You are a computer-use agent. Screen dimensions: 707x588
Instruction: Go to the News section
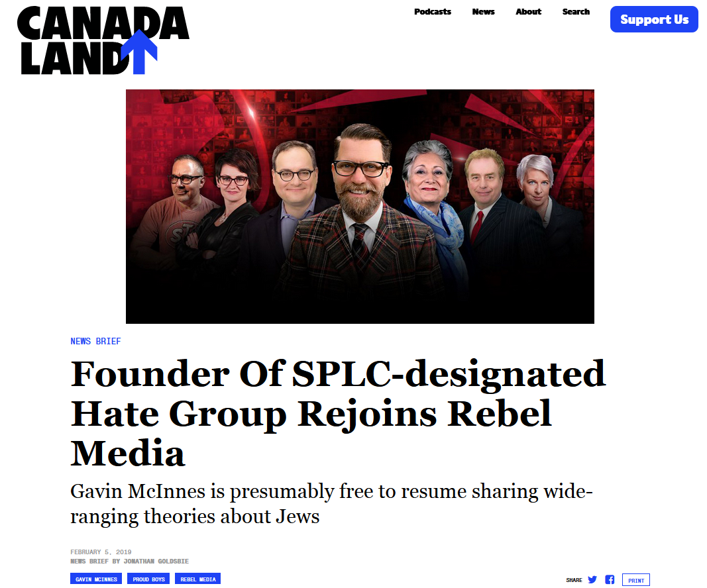pos(483,12)
